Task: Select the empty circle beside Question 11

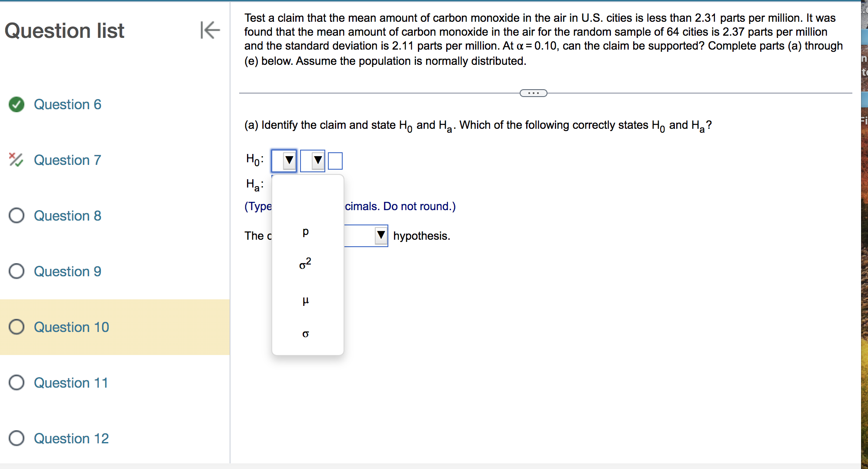Action: (16, 382)
